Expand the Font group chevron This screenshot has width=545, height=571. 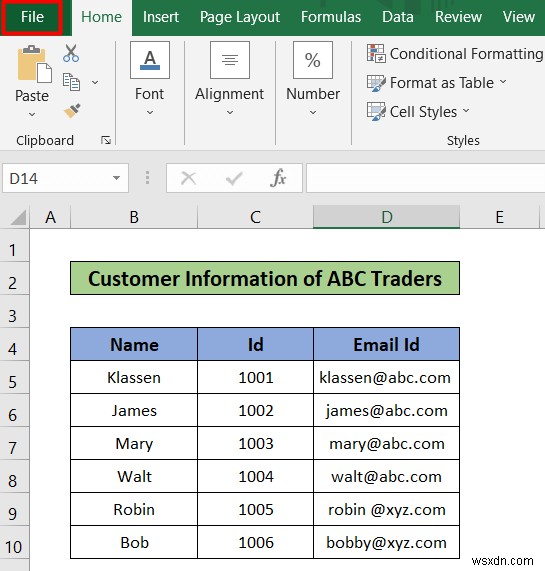(150, 113)
